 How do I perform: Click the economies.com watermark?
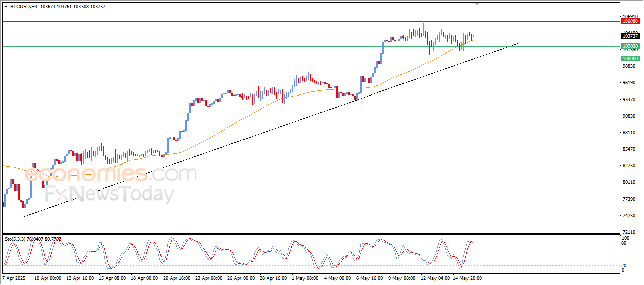click(x=111, y=174)
